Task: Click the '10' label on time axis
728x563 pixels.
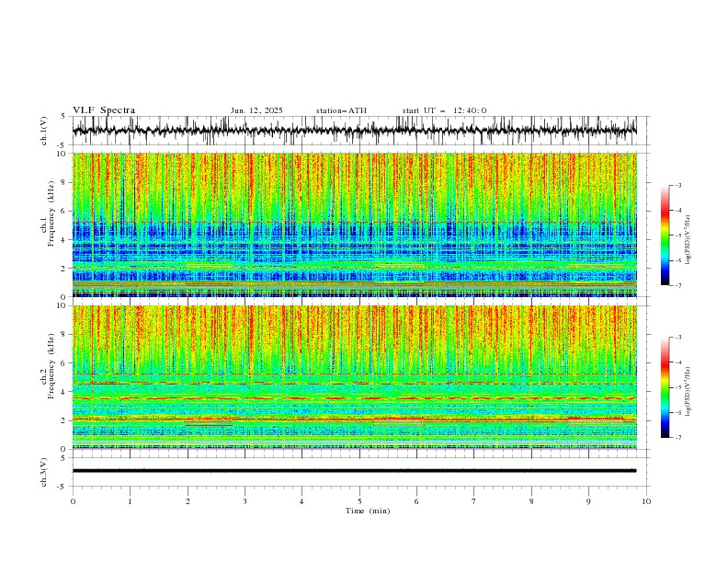Action: pyautogui.click(x=646, y=501)
